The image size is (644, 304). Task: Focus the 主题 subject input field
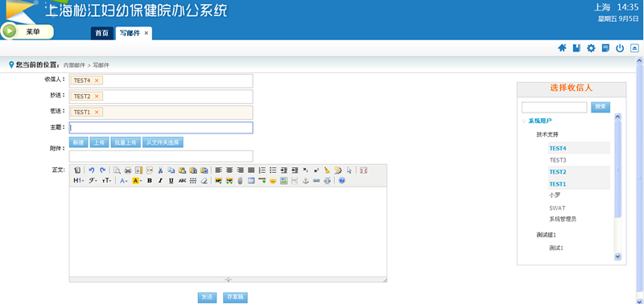161,128
